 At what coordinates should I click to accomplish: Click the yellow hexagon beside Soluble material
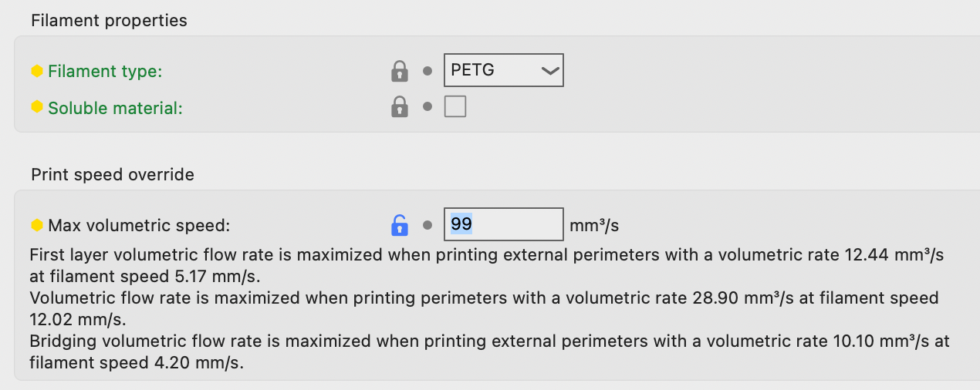37,107
